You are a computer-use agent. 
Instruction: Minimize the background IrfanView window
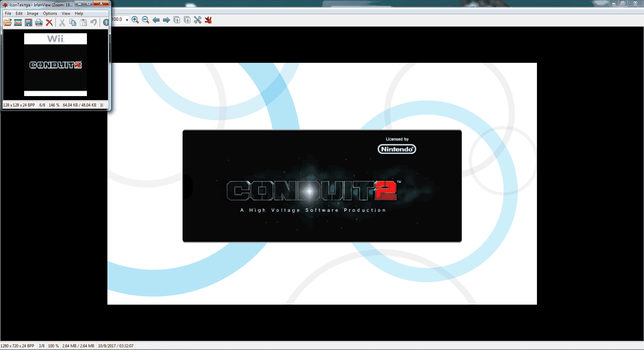tap(614, 3)
